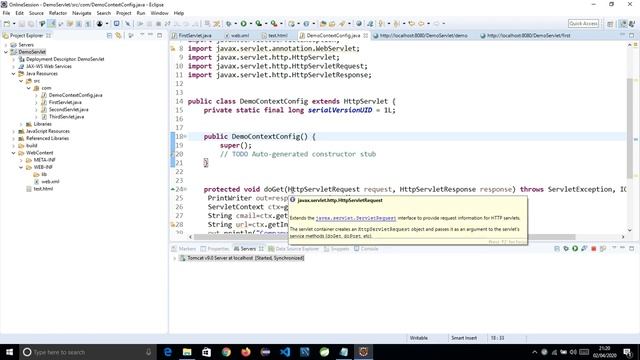
Task: Click the editor vertical scrollbar
Action: pyautogui.click(x=630, y=127)
